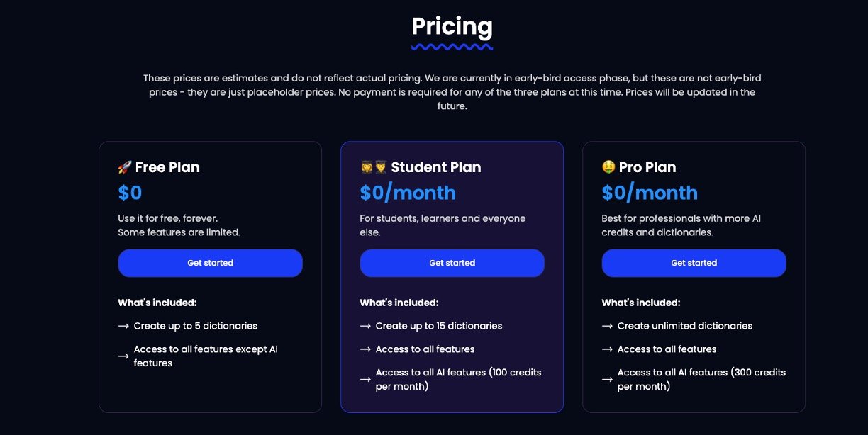This screenshot has width=868, height=435.
Task: Select the Free Plan title text
Action: click(x=167, y=168)
